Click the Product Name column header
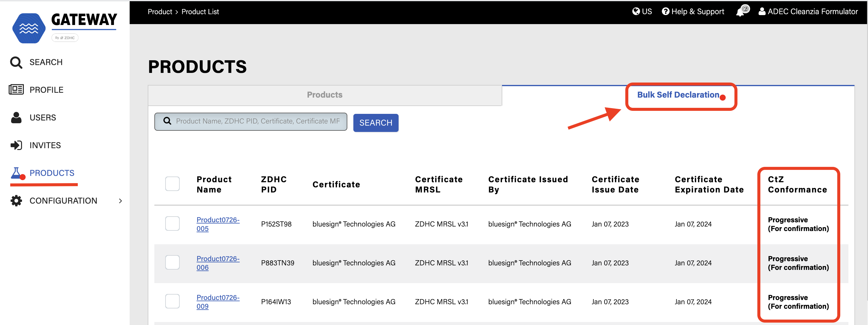 (x=214, y=184)
